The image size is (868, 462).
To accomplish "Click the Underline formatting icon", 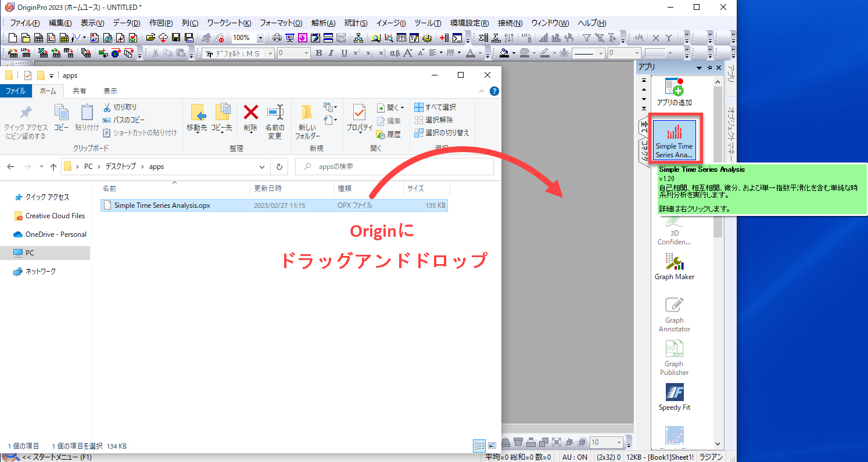I will tap(344, 53).
